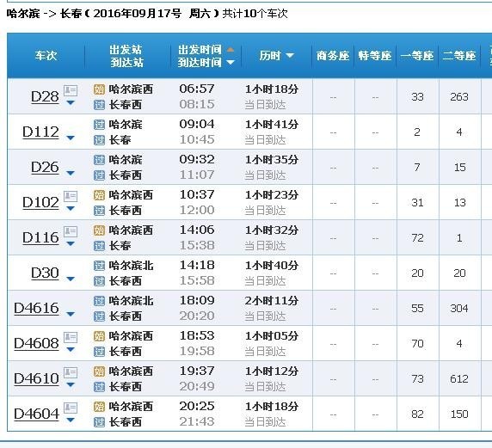Select first-class seat count 72 for D116
Viewport: 492px width, 448px height.
tap(417, 238)
